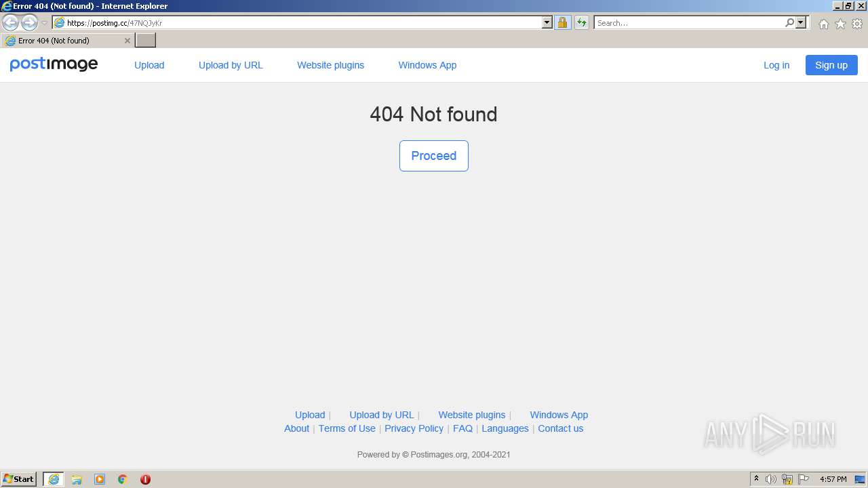Click the security lock icon
The height and width of the screenshot is (488, 868).
pos(562,23)
